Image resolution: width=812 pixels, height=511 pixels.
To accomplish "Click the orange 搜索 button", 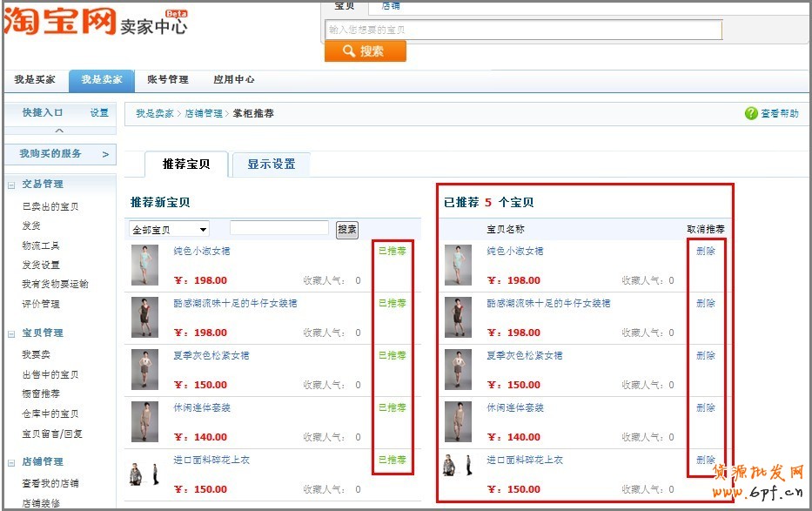I will pos(365,51).
